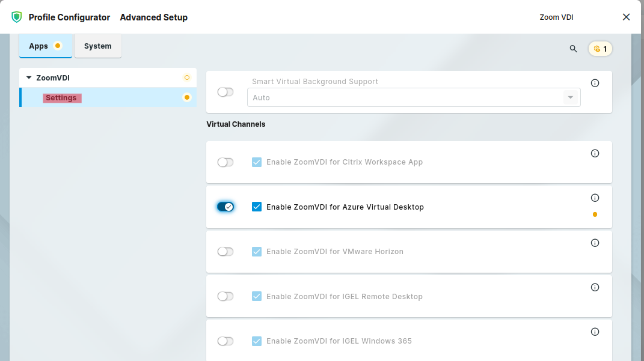Disable the Azure Virtual Desktop toggle switch
This screenshot has height=361, width=644.
(225, 207)
